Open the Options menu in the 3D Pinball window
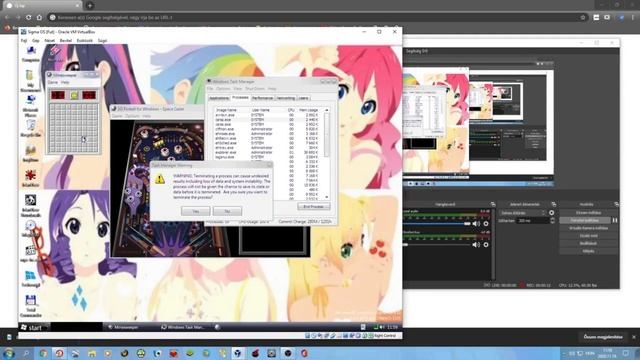The height and width of the screenshot is (360, 640). coord(132,116)
